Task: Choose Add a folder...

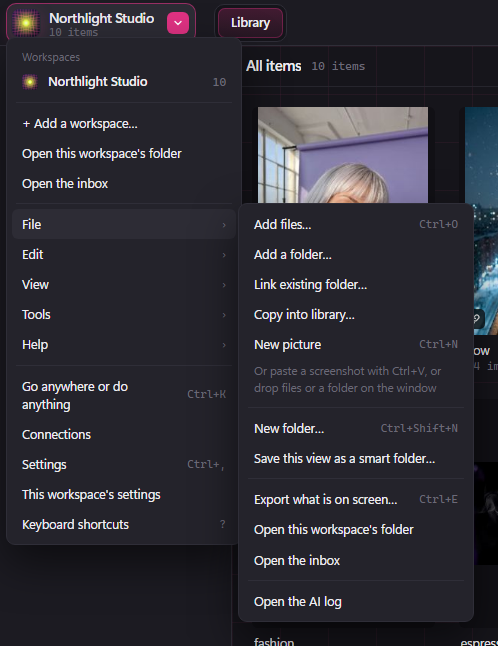Action: pyautogui.click(x=356, y=255)
